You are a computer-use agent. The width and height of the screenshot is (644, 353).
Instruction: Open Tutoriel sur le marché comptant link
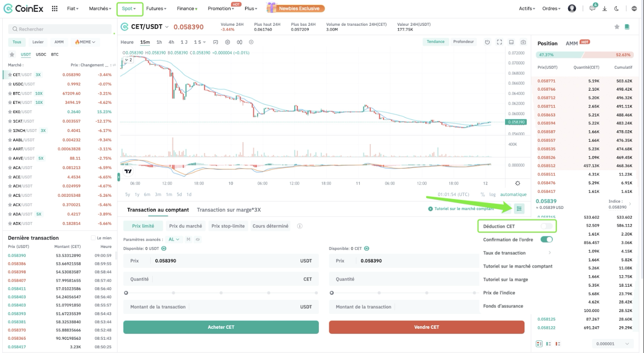(x=461, y=209)
